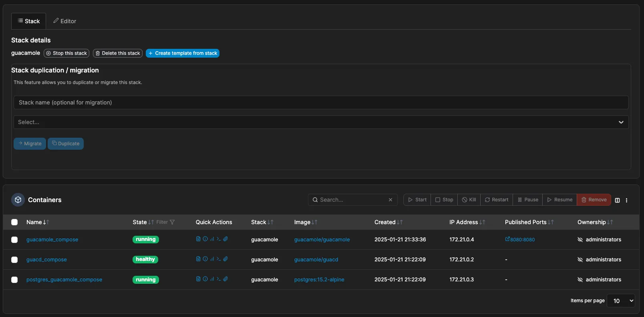Open inspect icon for guacd_compose container
Viewport: 644px width, 317px height.
[205, 259]
